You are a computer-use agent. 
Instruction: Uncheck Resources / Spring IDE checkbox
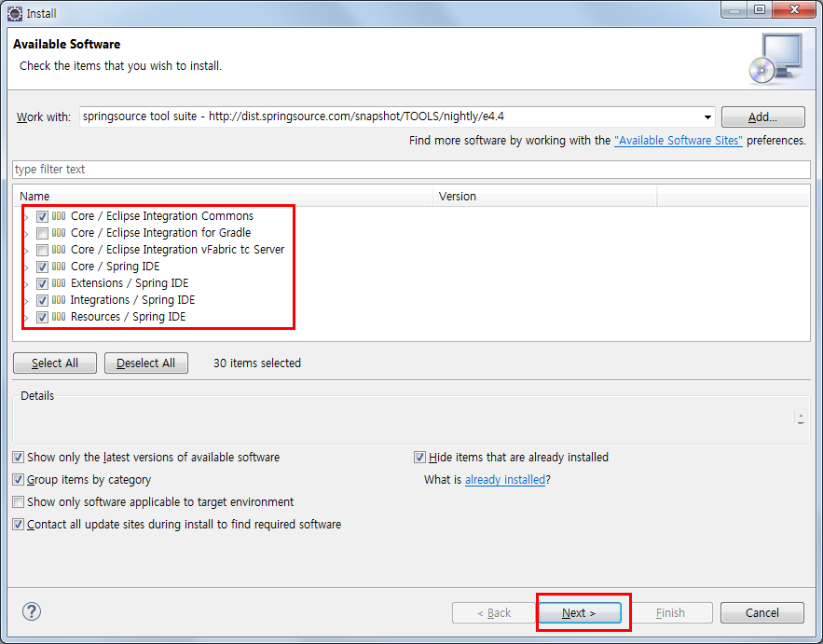click(43, 317)
